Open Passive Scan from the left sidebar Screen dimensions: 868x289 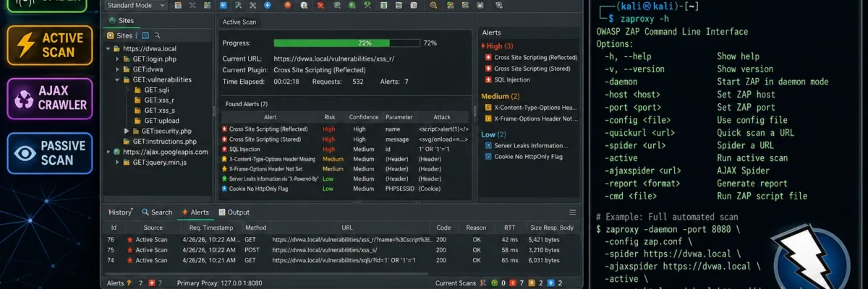point(50,152)
